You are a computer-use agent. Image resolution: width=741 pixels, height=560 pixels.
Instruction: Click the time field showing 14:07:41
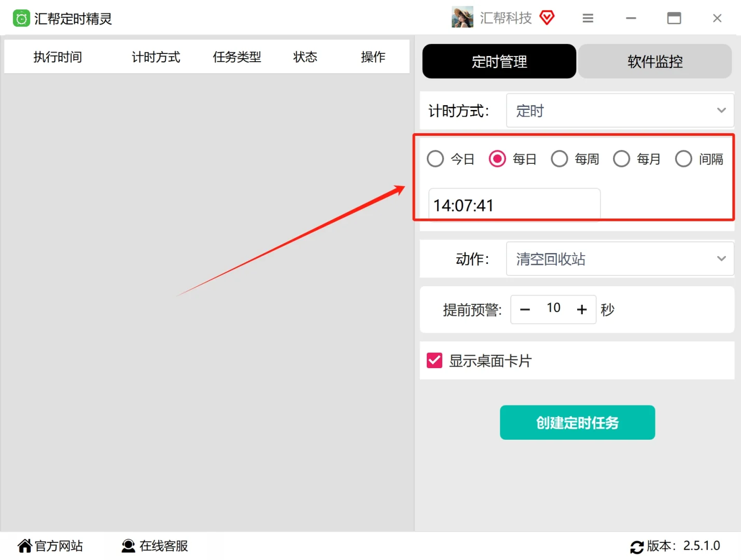click(514, 205)
